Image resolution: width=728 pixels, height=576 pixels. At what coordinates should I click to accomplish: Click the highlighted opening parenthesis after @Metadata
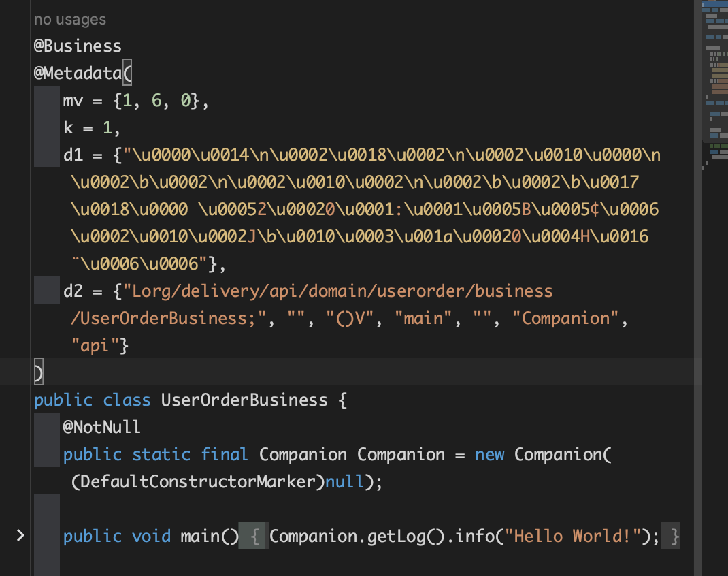click(x=127, y=74)
